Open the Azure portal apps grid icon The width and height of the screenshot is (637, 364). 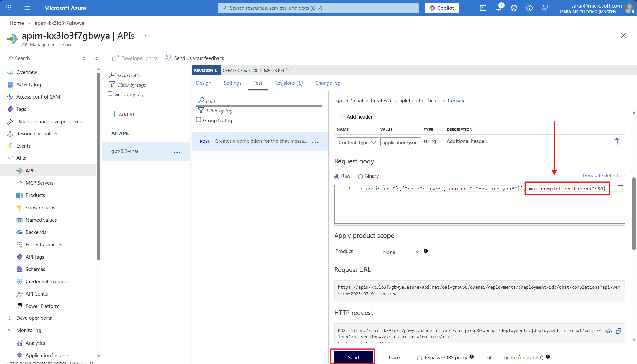point(9,8)
